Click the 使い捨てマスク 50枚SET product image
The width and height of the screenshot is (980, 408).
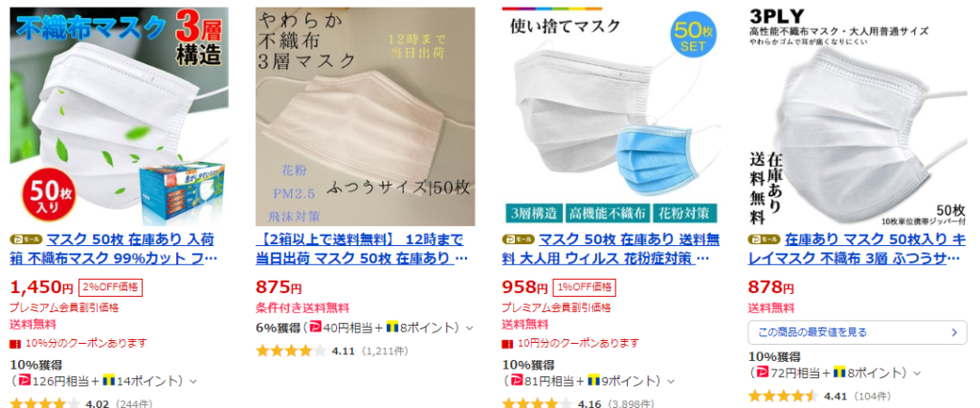pos(612,117)
